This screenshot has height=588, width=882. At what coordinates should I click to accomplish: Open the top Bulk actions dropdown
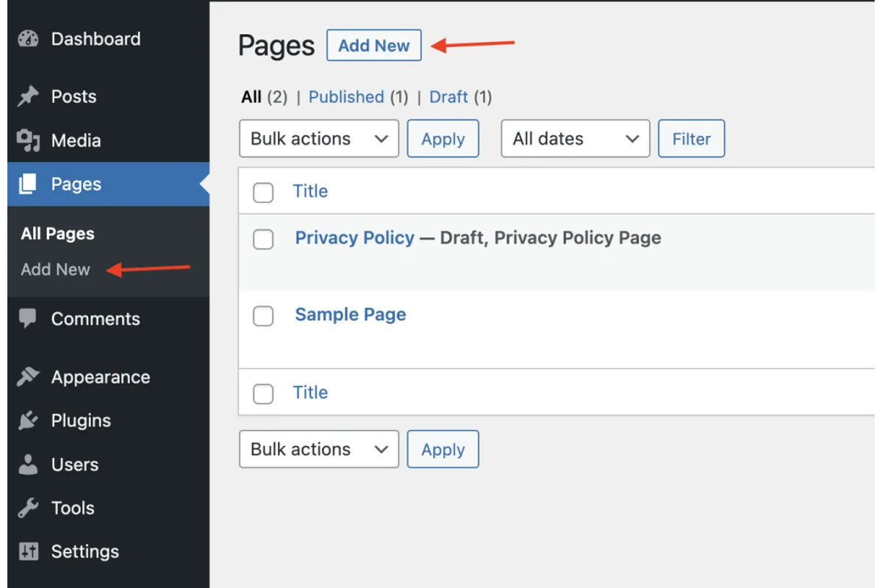[x=319, y=139]
